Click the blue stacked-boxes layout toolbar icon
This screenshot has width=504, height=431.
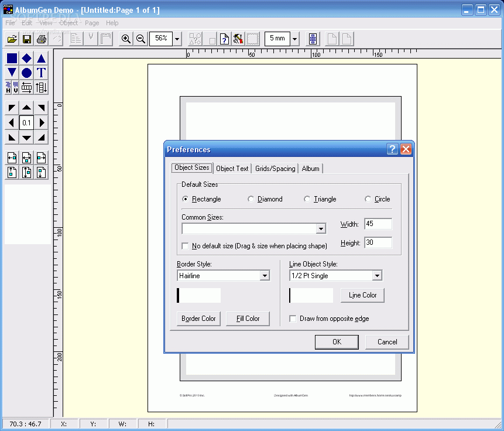coord(313,39)
